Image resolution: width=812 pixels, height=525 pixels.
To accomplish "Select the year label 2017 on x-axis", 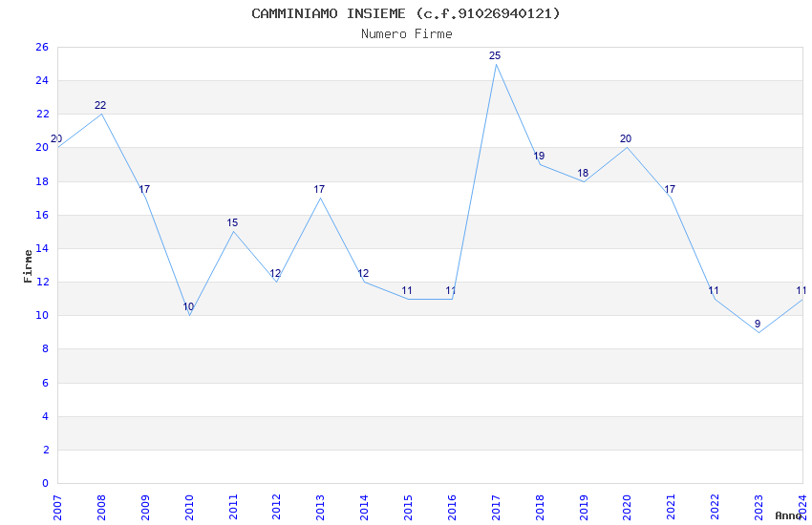I will [496, 508].
